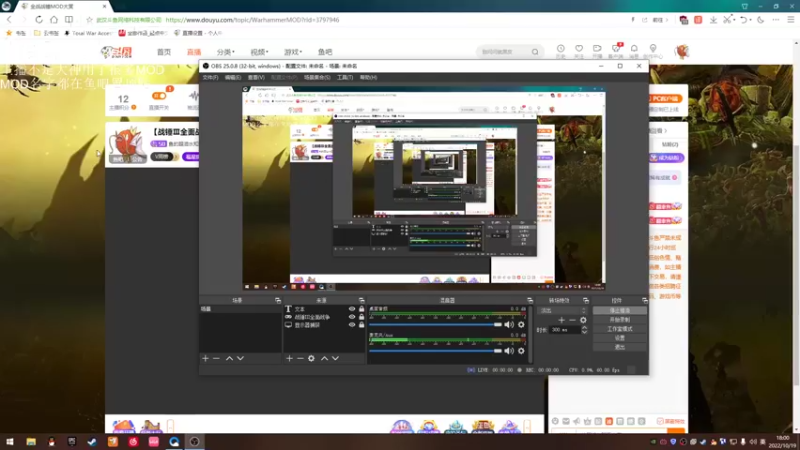This screenshot has width=800, height=450.
Task: Open the 工具(T) menu in OBS
Action: (x=345, y=78)
